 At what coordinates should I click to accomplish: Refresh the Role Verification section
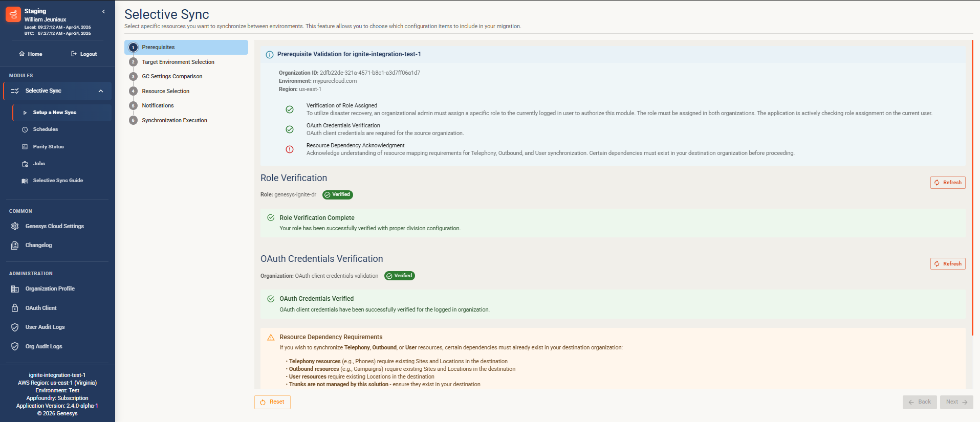[x=948, y=183]
